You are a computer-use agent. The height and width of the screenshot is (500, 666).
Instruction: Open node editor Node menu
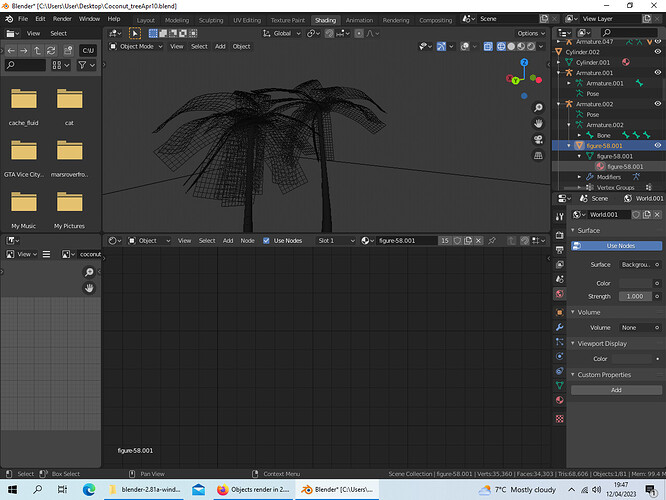(x=247, y=240)
